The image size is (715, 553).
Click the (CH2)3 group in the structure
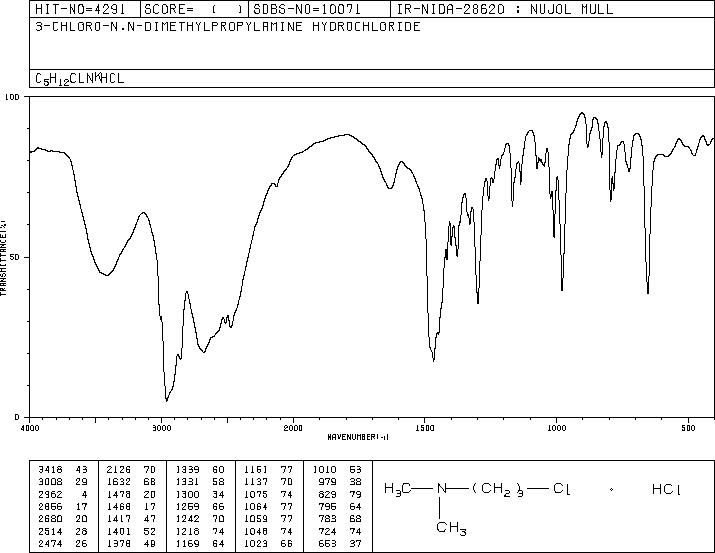click(x=498, y=490)
